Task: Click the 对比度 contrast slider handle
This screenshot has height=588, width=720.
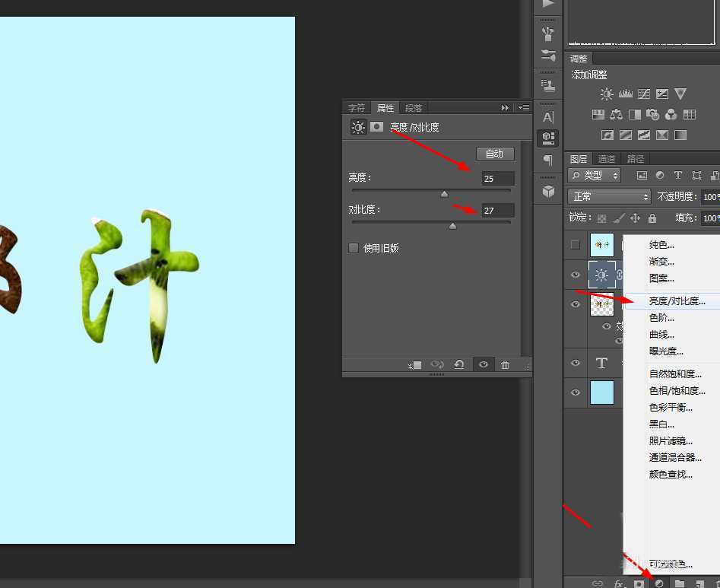Action: coord(452,224)
